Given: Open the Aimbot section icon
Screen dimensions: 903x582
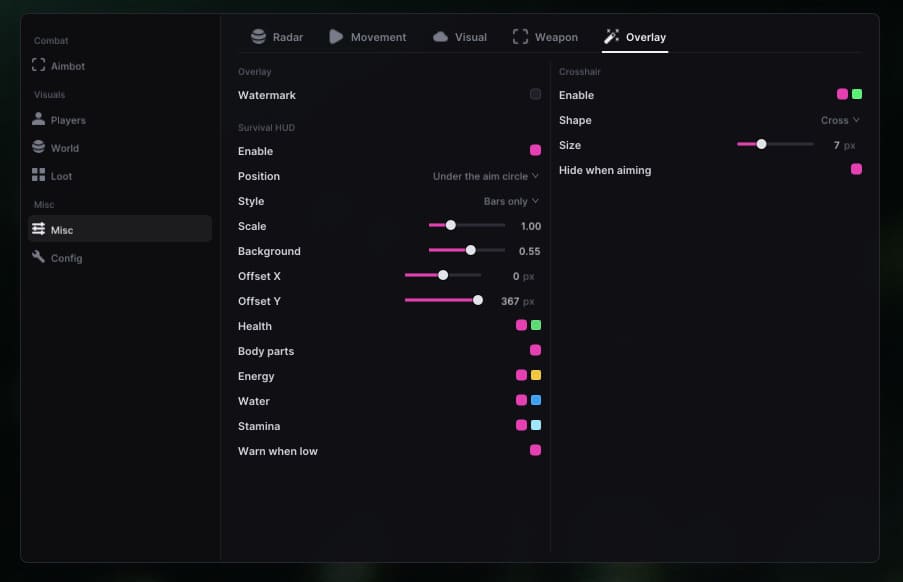Looking at the screenshot, I should click(39, 65).
